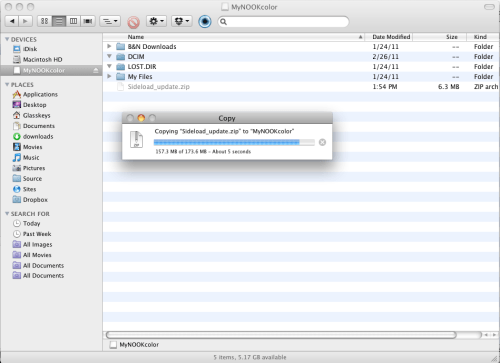Switch to column view
500x363 pixels.
point(73,21)
